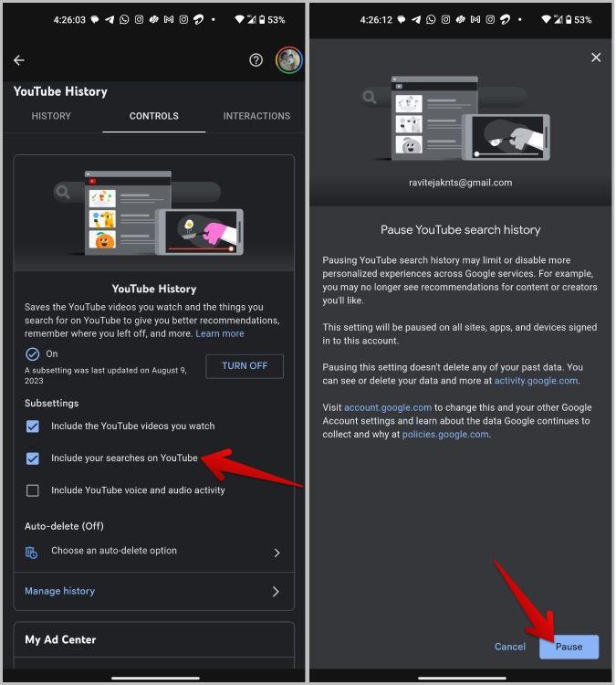Tap left screen navigation gesture bar
This screenshot has height=685, width=616.
pos(155,678)
